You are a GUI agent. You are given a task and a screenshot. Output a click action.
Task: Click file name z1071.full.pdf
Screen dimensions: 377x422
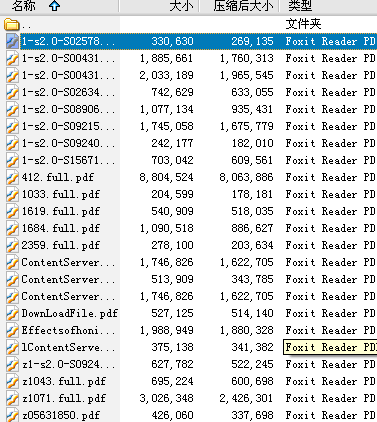[x=64, y=398]
